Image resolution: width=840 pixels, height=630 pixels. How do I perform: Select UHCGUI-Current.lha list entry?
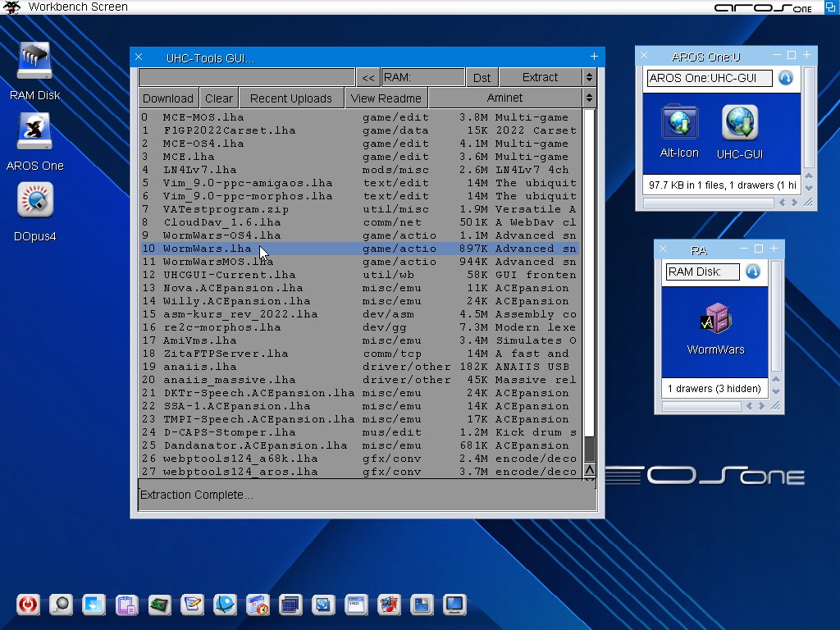[x=229, y=275]
